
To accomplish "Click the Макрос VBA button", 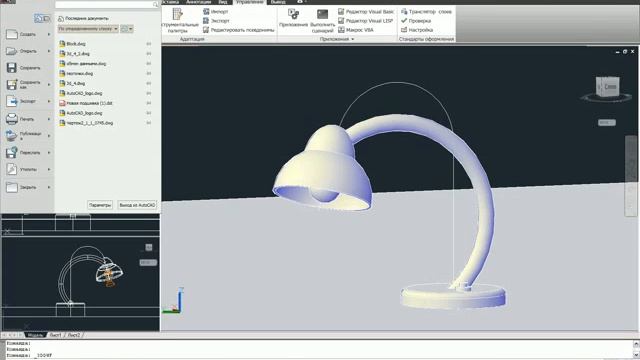I will [356, 30].
